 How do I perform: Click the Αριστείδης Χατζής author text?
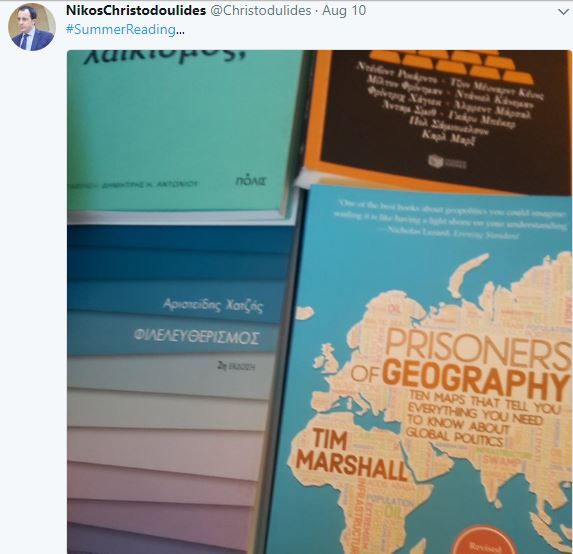(x=213, y=305)
